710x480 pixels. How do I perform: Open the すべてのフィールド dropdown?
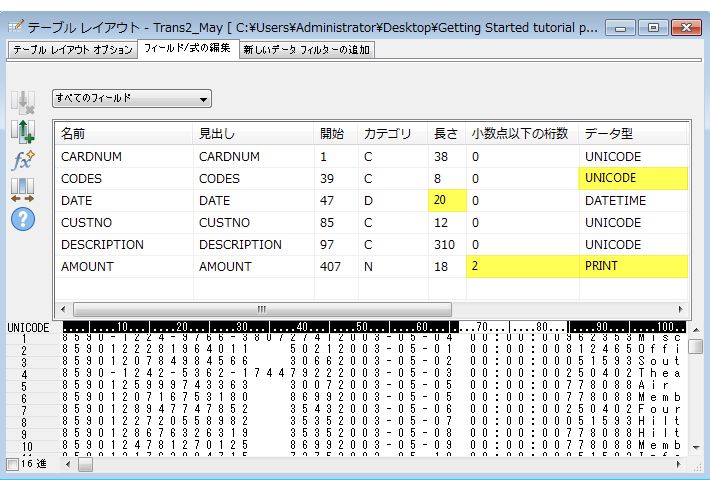click(x=132, y=99)
